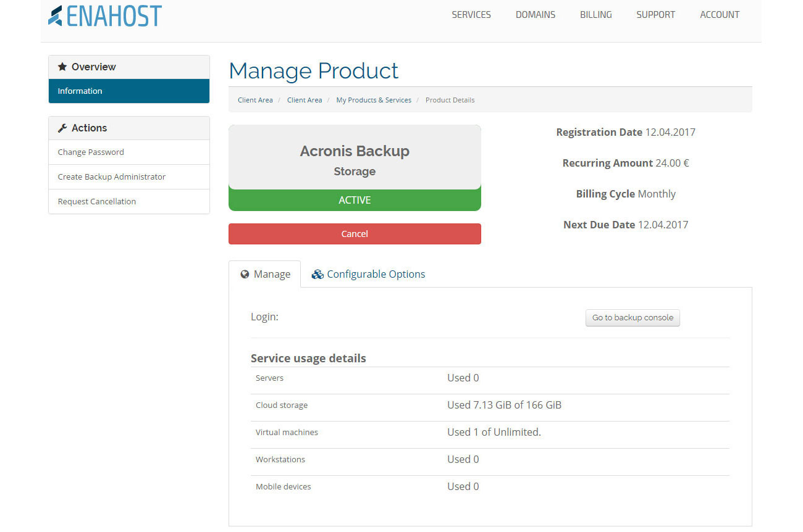Open the BILLING menu
803x532 pixels.
[596, 15]
